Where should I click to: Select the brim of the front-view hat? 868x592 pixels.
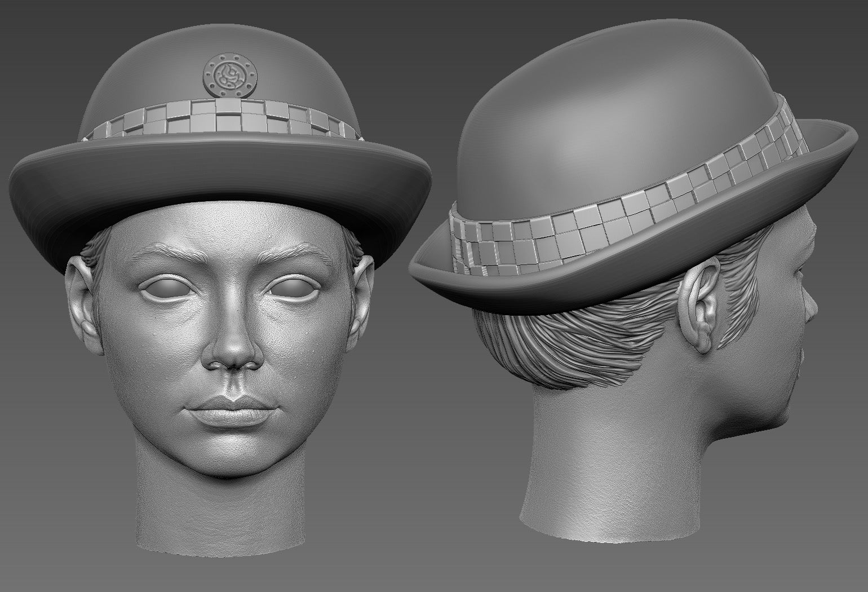(220, 192)
